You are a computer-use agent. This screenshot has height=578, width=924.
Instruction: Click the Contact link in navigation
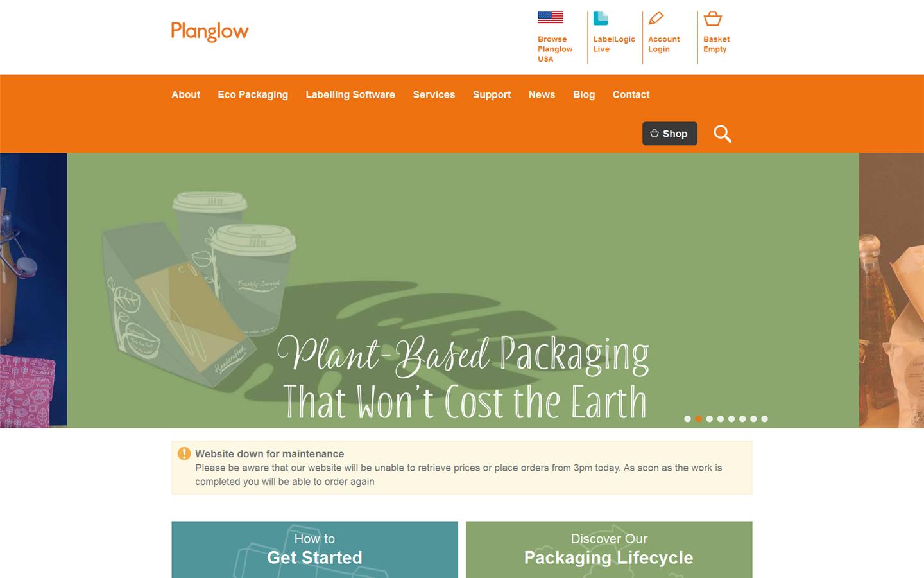point(631,94)
